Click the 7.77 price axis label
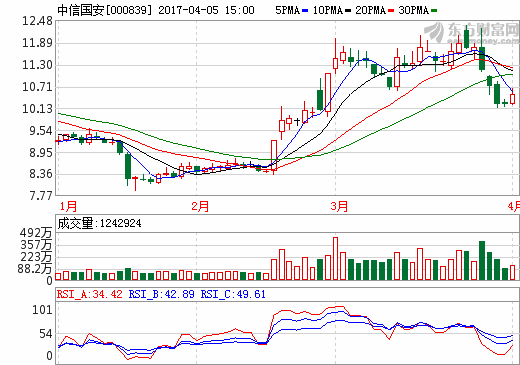Image resolution: width=520 pixels, height=365 pixels. point(40,195)
